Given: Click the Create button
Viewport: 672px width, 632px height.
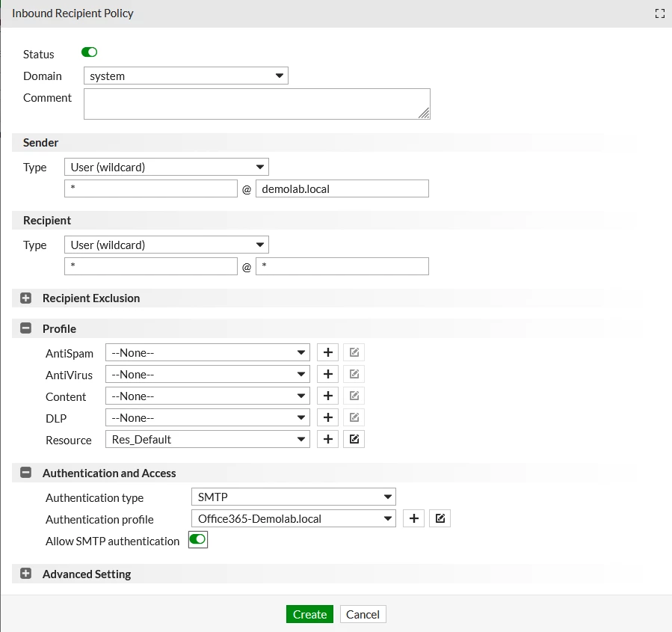Looking at the screenshot, I should 309,614.
